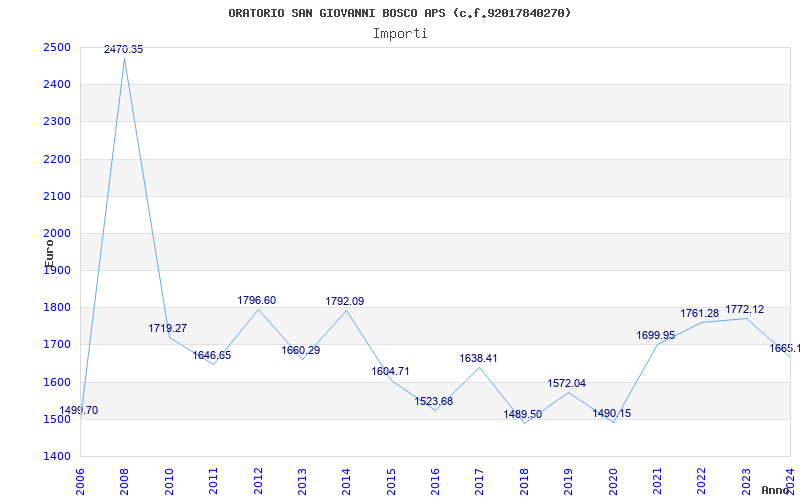Viewport: 800px width, 500px height.
Task: Click the 2019 x-axis year label
Action: point(568,482)
